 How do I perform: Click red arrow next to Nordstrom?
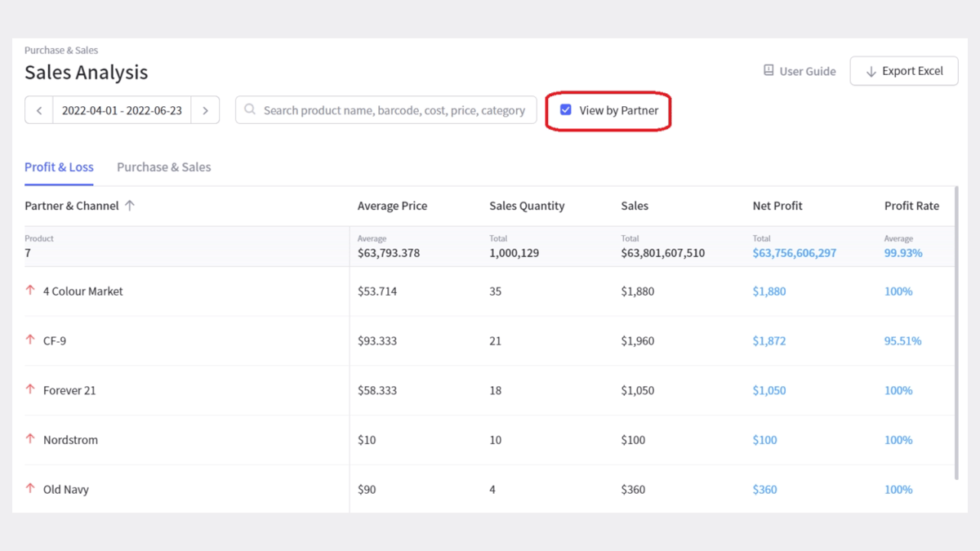coord(31,439)
